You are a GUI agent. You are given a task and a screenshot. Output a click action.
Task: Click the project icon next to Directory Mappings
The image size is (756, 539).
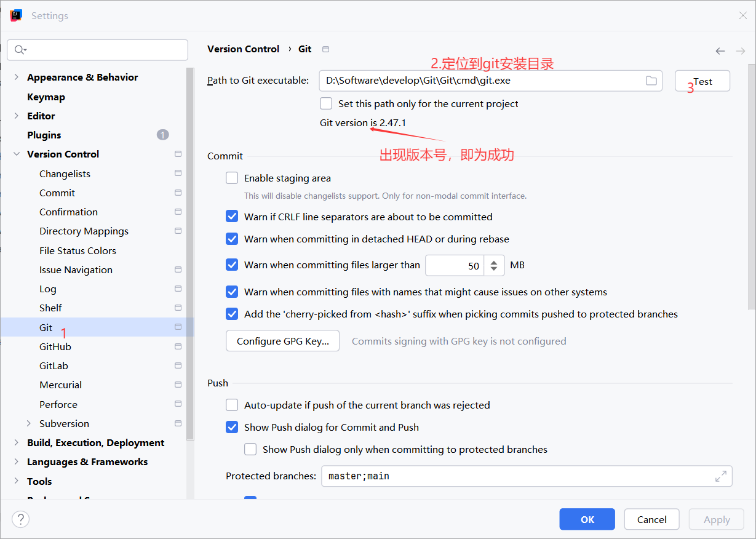[178, 231]
